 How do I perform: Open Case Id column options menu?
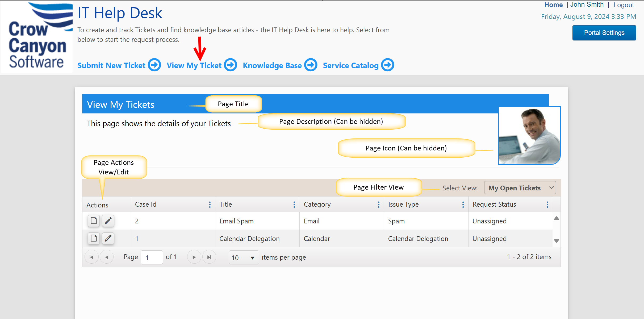click(x=210, y=205)
